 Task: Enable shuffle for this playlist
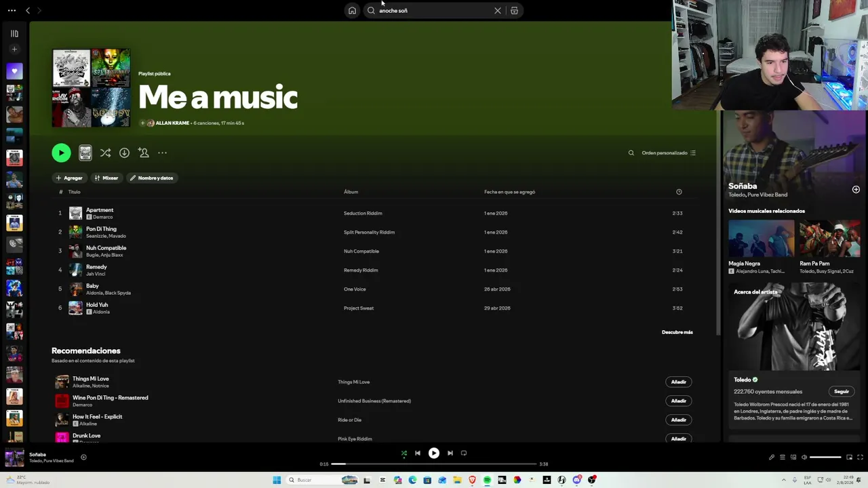click(x=105, y=153)
